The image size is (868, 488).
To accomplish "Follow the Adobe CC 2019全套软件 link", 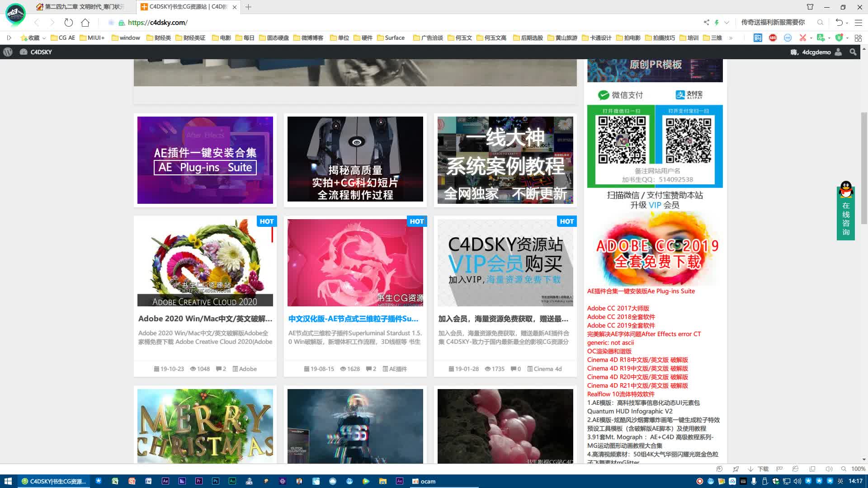I will tap(620, 325).
